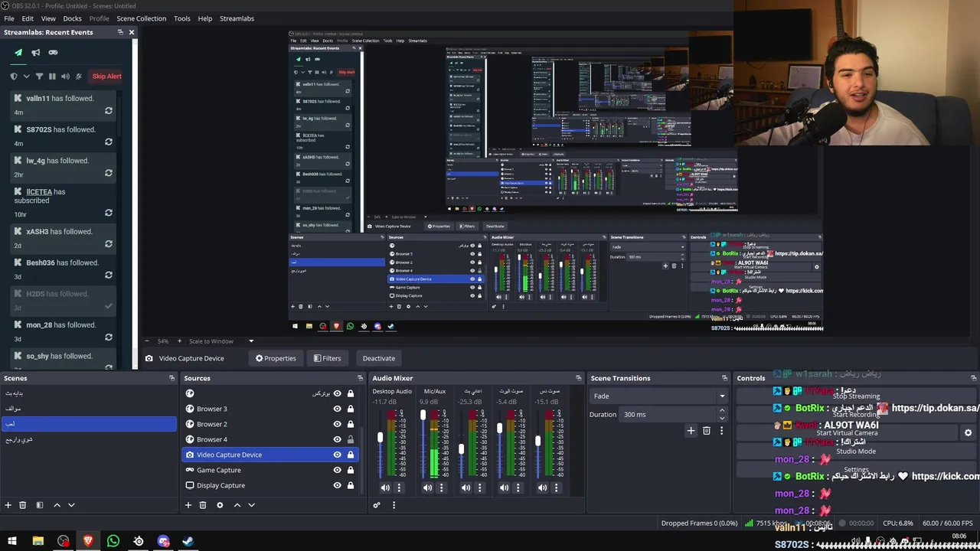This screenshot has width=980, height=551.
Task: Open WhatsApp from the Windows taskbar
Action: [113, 541]
